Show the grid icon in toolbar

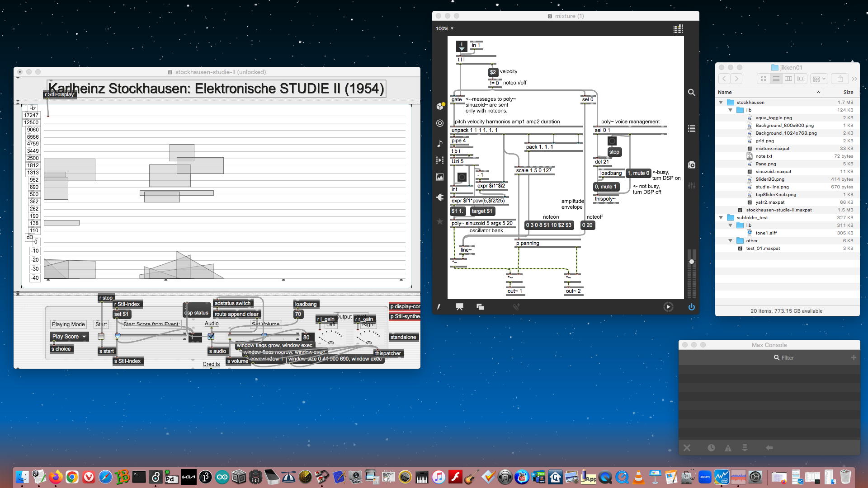(678, 29)
